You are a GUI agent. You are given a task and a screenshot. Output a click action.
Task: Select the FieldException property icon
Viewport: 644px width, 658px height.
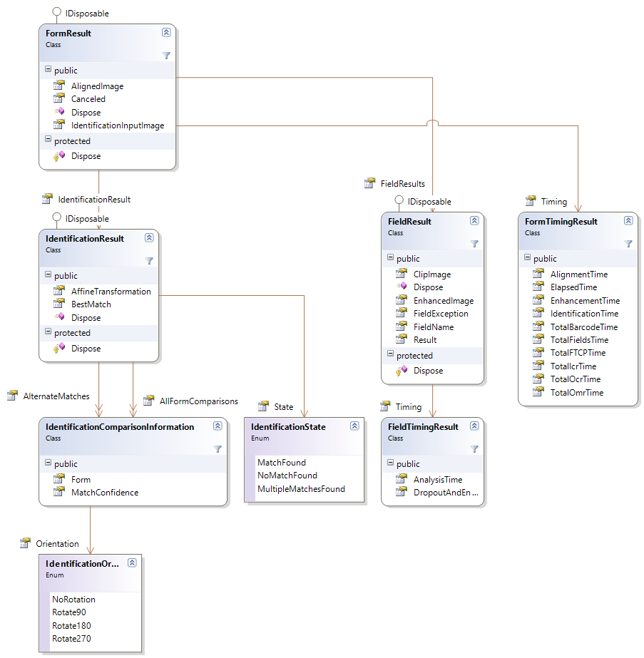pos(402,313)
